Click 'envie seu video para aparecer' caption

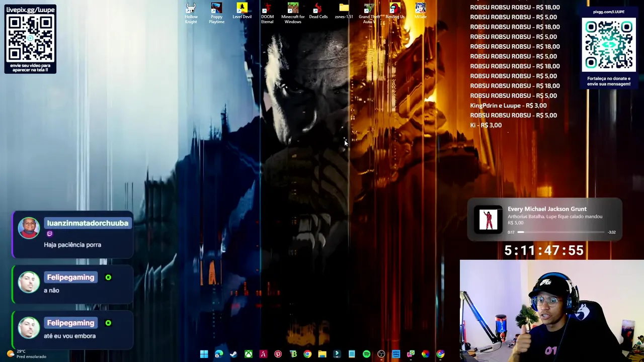click(30, 67)
